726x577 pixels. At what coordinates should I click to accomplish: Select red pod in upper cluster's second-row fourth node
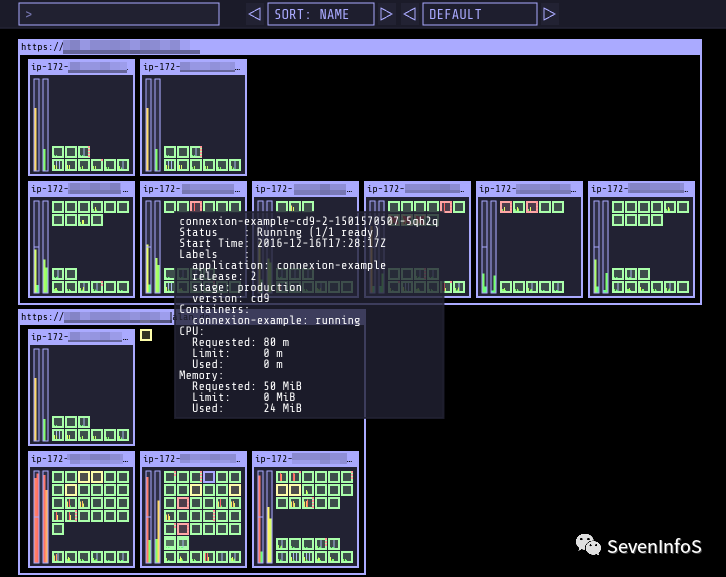click(x=446, y=207)
